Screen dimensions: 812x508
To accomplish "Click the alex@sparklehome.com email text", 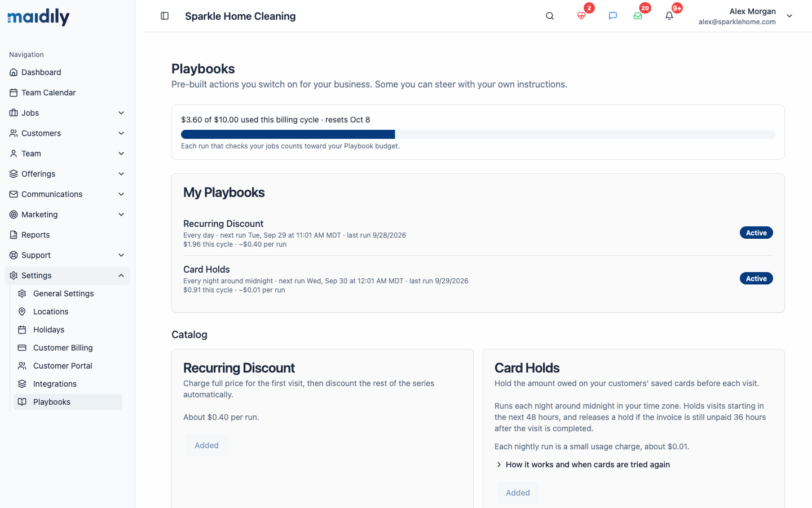I will click(x=737, y=22).
